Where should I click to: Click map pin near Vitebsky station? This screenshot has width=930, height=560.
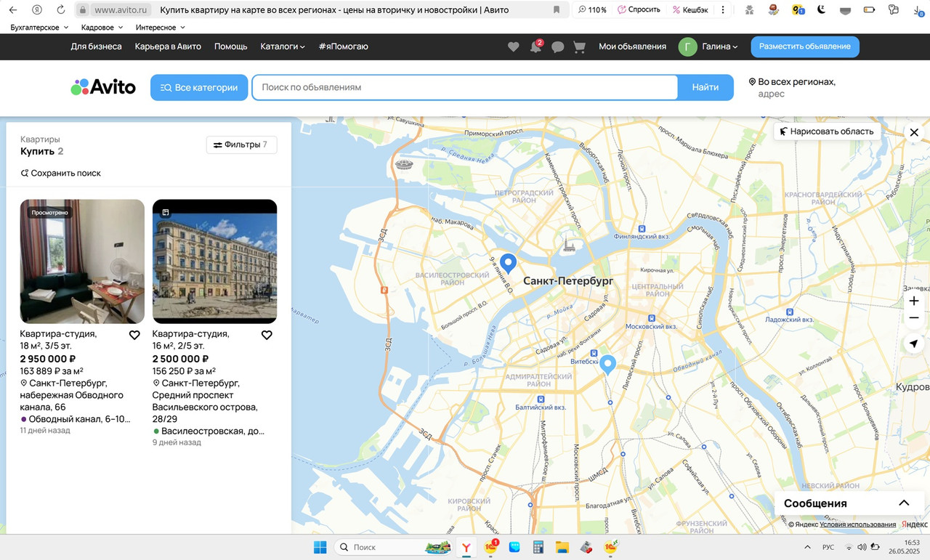(x=607, y=365)
